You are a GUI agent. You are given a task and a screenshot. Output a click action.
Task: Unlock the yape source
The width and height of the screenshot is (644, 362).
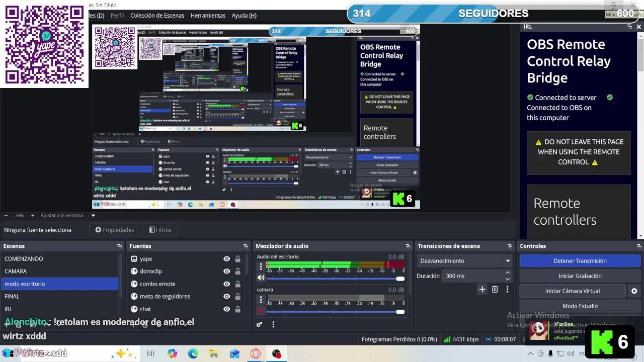click(x=237, y=259)
